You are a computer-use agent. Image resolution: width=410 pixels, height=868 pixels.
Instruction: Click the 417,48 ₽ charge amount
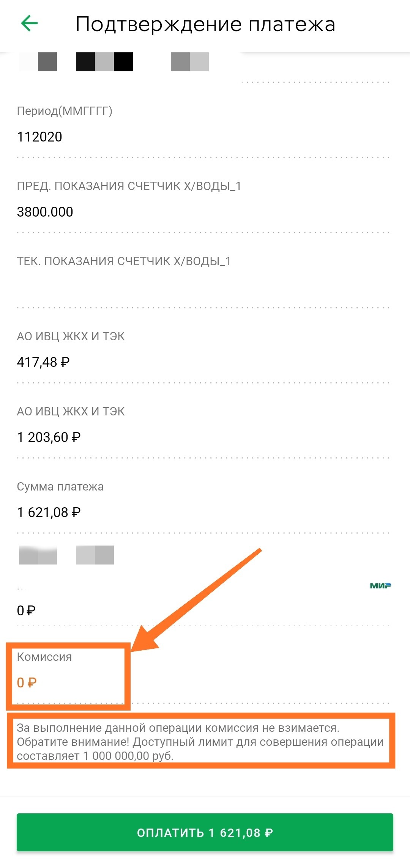43,362
